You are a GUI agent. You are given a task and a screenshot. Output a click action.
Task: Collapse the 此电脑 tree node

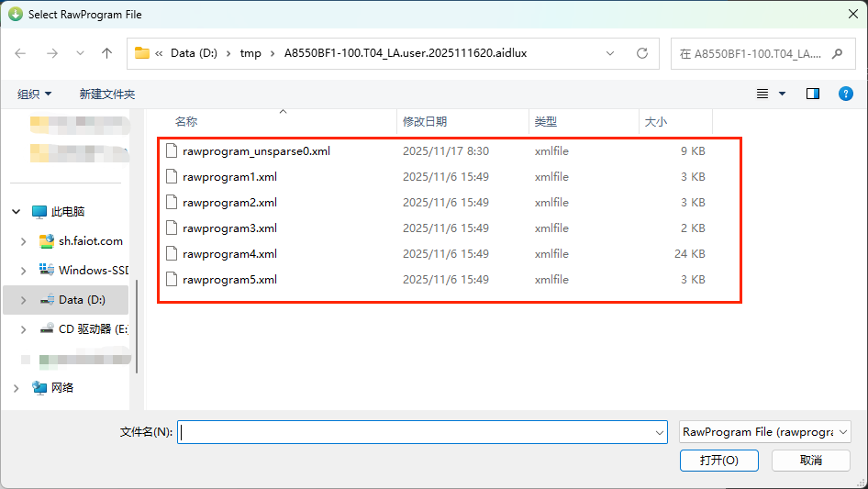tap(17, 212)
